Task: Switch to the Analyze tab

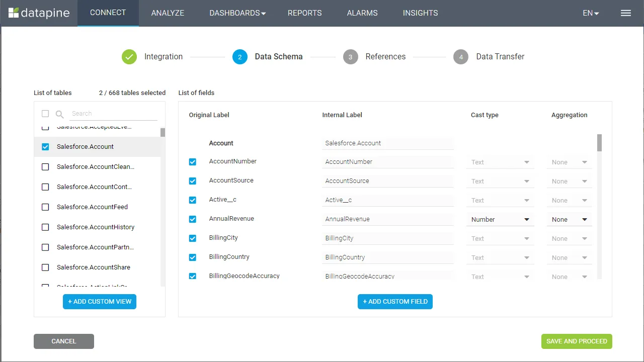Action: point(168,13)
